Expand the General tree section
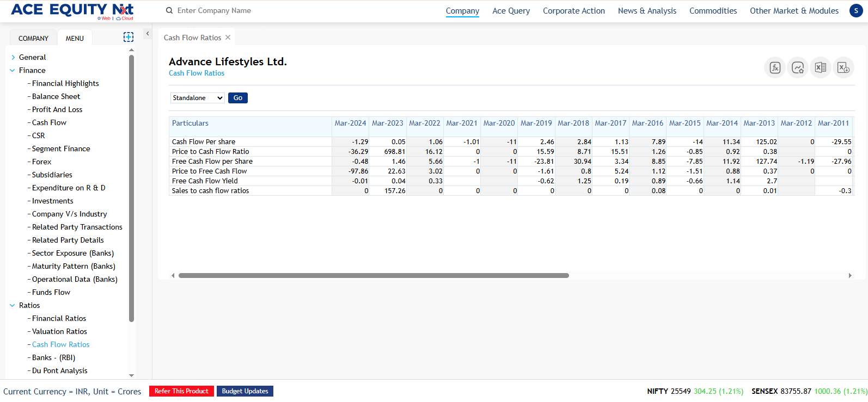Image resolution: width=868 pixels, height=402 pixels. 13,57
